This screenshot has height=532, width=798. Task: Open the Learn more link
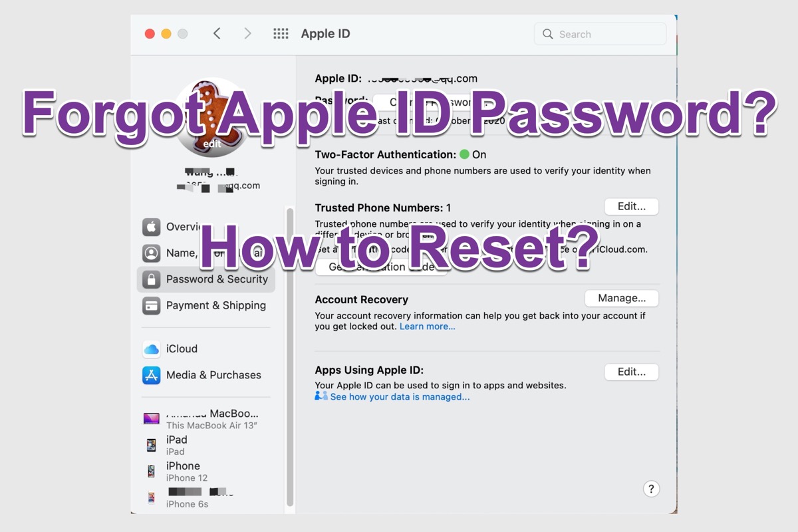(427, 327)
